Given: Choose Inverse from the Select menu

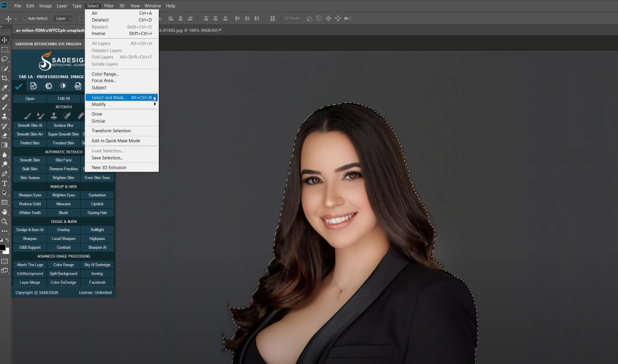Looking at the screenshot, I should point(122,34).
